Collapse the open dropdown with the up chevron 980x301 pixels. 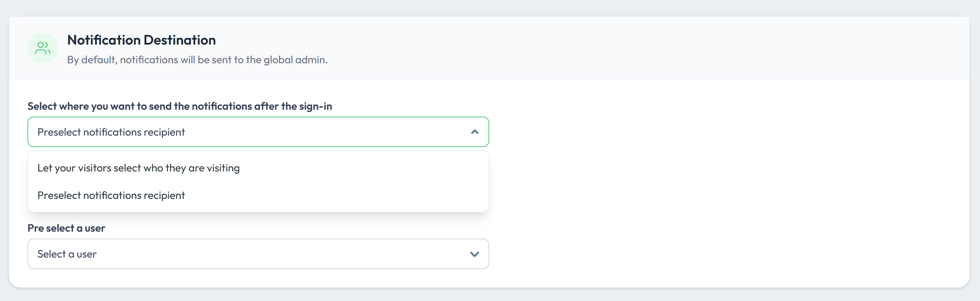coord(474,132)
